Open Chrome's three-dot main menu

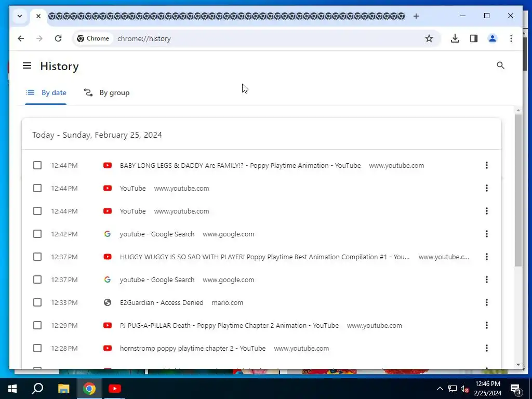tap(511, 38)
